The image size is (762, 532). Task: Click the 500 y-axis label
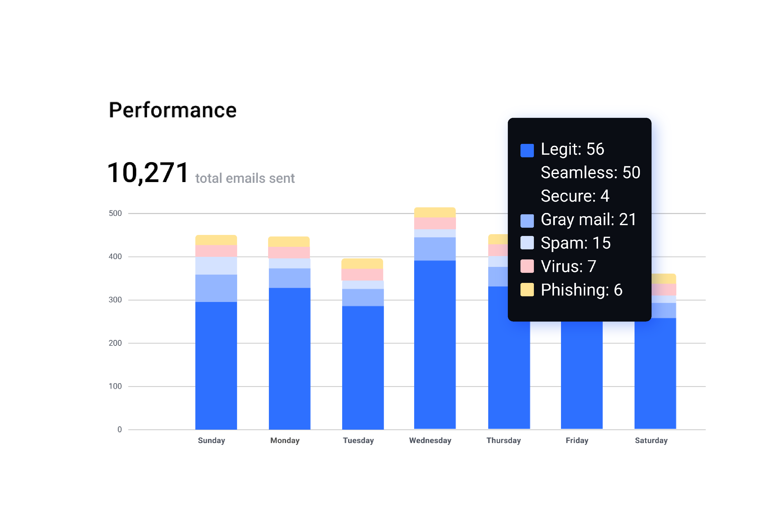(115, 213)
